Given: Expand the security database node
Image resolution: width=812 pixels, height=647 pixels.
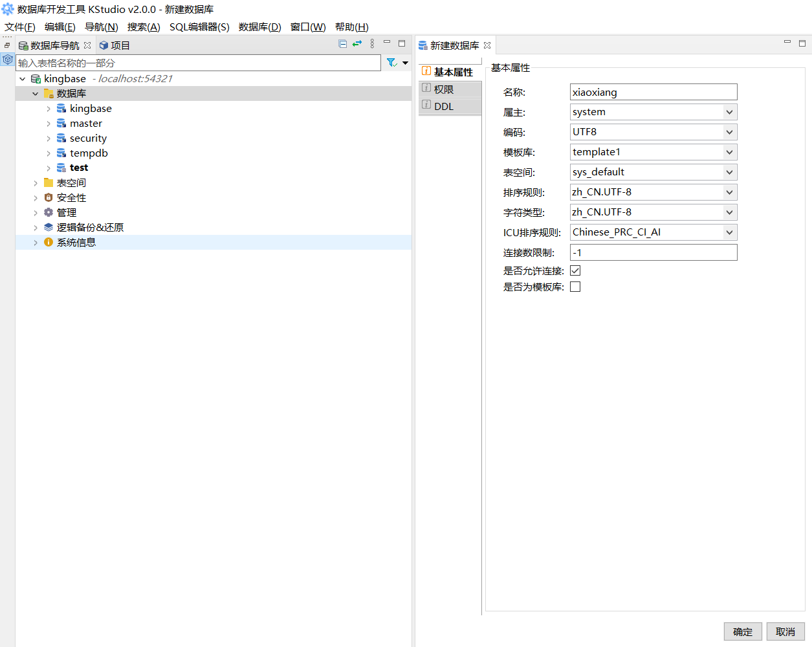Looking at the screenshot, I should [49, 138].
